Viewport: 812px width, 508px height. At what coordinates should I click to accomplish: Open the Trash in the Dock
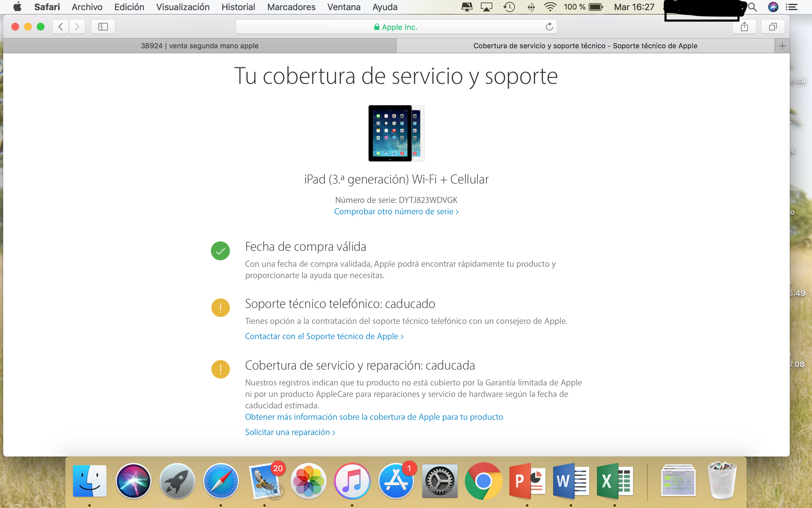click(722, 480)
